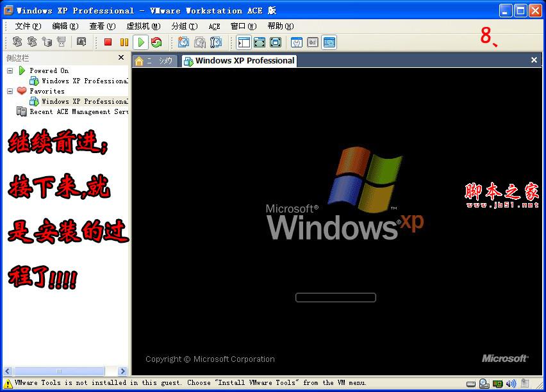
Task: Click the 侧边栏 sidebar title
Action: (17, 58)
